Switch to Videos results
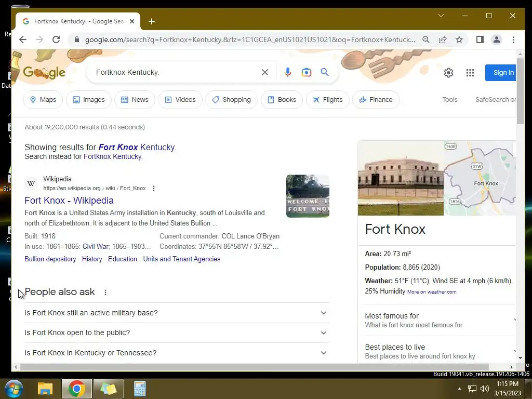The image size is (532, 399). tap(180, 100)
